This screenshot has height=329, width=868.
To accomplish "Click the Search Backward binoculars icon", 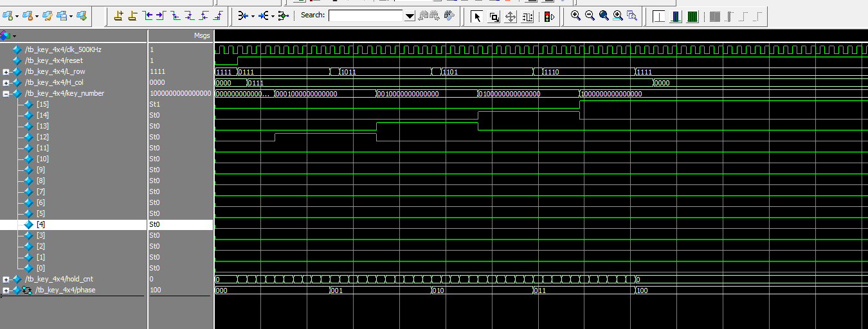I will [x=424, y=16].
